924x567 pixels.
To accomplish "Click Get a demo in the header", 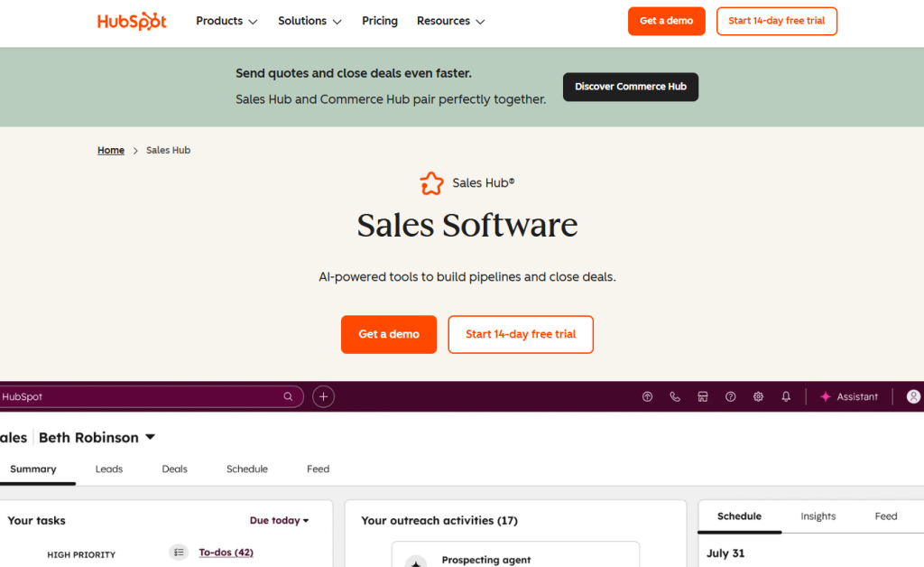I will tap(667, 22).
